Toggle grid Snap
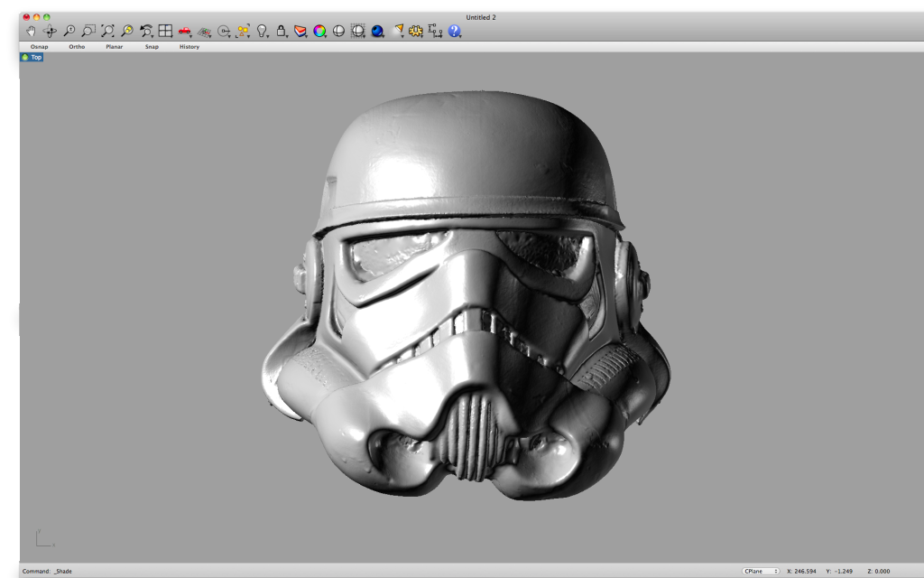The image size is (924, 578). 152,47
